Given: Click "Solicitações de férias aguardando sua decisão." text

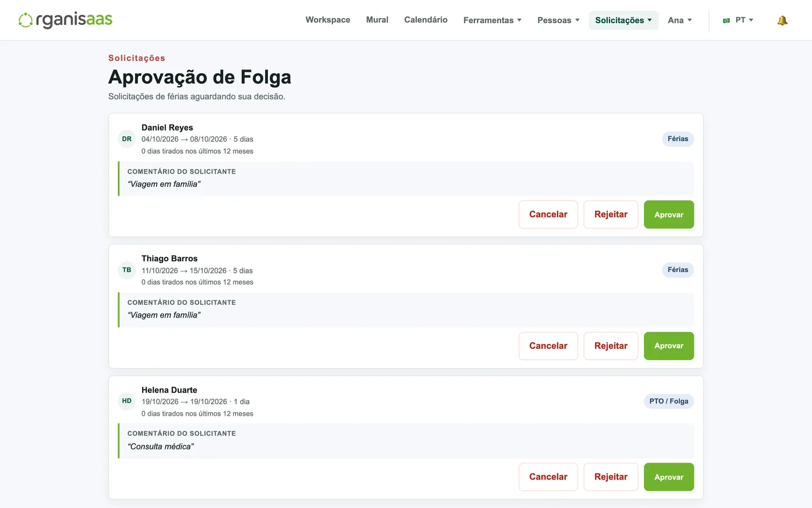Looking at the screenshot, I should [197, 96].
